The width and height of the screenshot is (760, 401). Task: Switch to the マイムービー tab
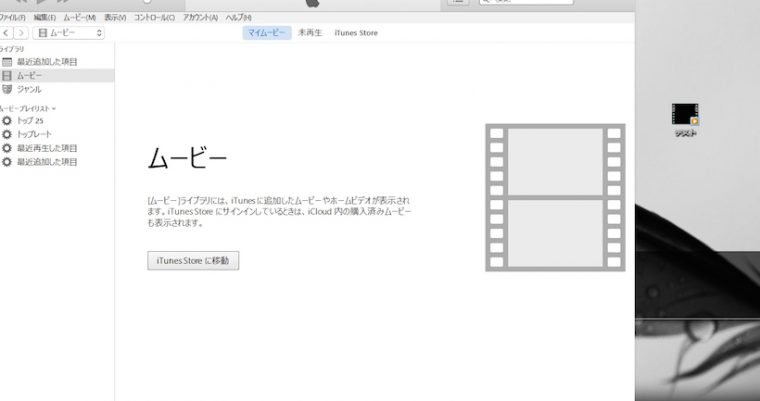[267, 33]
